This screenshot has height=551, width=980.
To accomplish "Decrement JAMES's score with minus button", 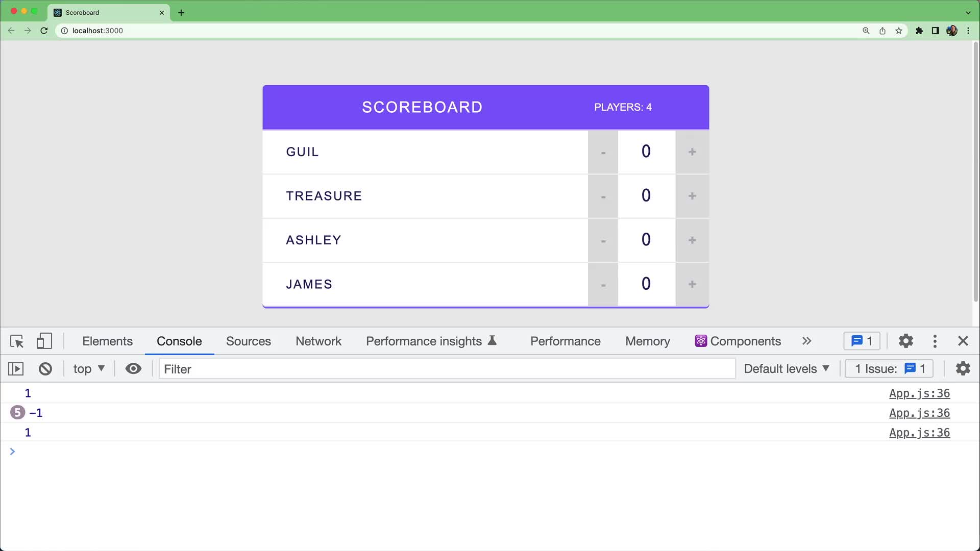I will [x=603, y=284].
